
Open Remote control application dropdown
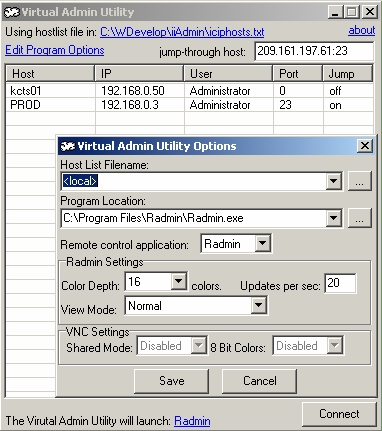pyautogui.click(x=263, y=243)
